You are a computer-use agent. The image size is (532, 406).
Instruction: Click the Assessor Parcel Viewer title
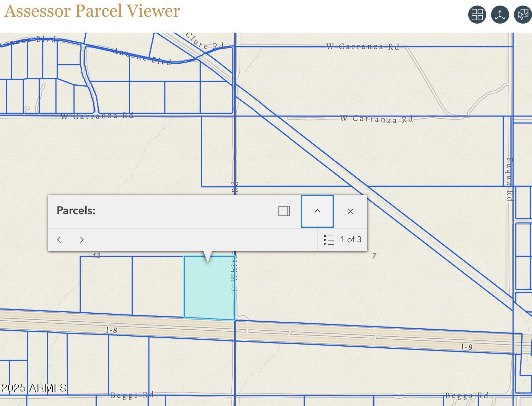pyautogui.click(x=92, y=11)
